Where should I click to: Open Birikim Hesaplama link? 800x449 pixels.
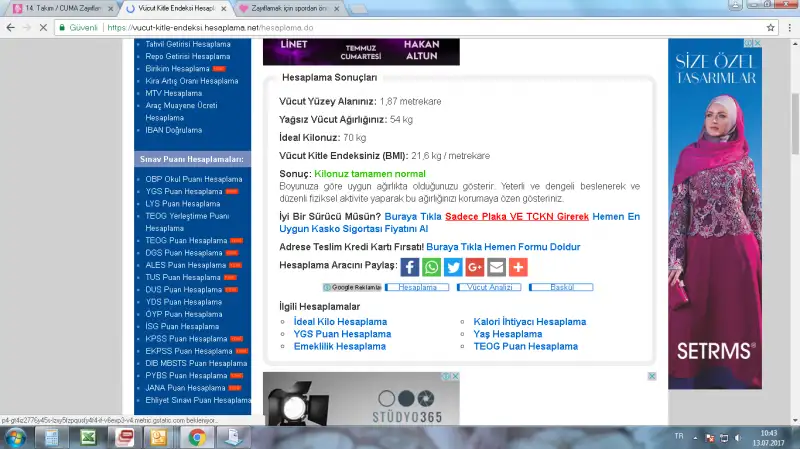coord(178,69)
